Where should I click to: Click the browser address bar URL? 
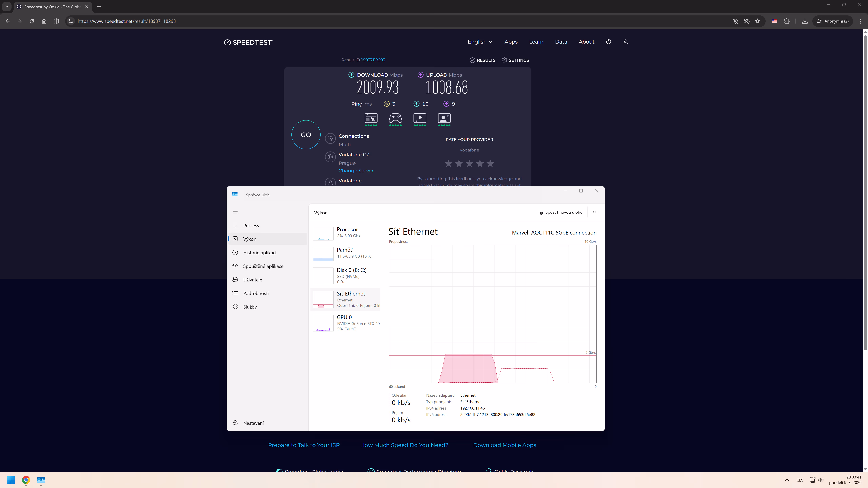[127, 21]
